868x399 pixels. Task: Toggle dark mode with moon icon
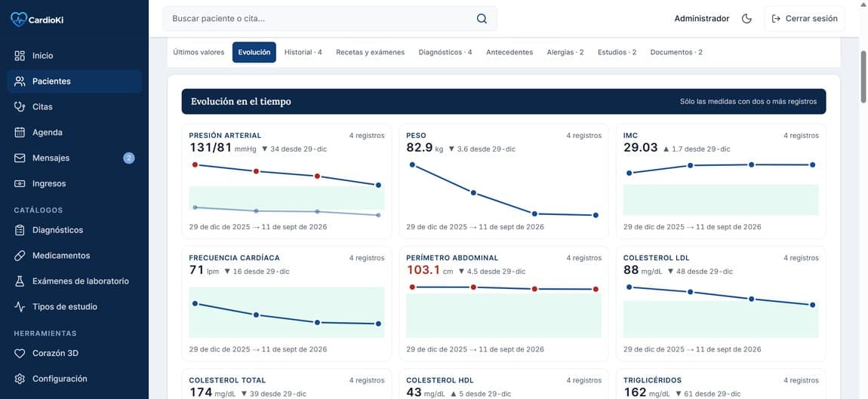click(746, 19)
